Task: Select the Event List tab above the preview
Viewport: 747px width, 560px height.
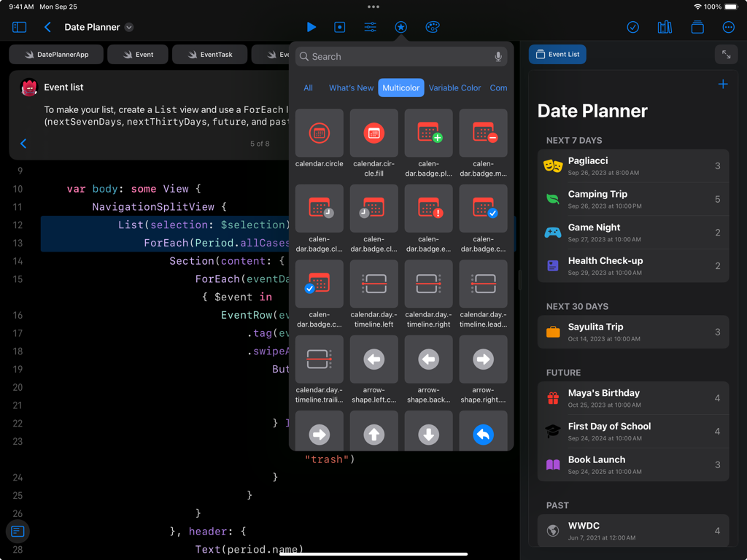Action: (557, 54)
